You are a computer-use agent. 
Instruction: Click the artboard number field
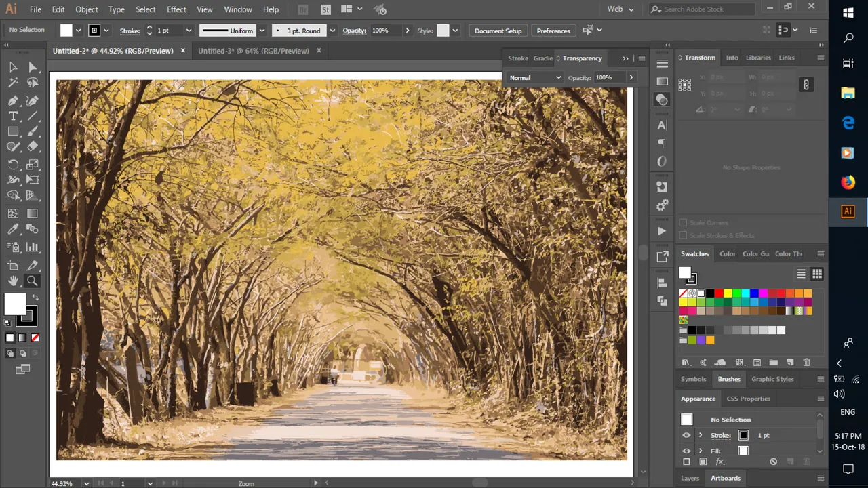[132, 483]
